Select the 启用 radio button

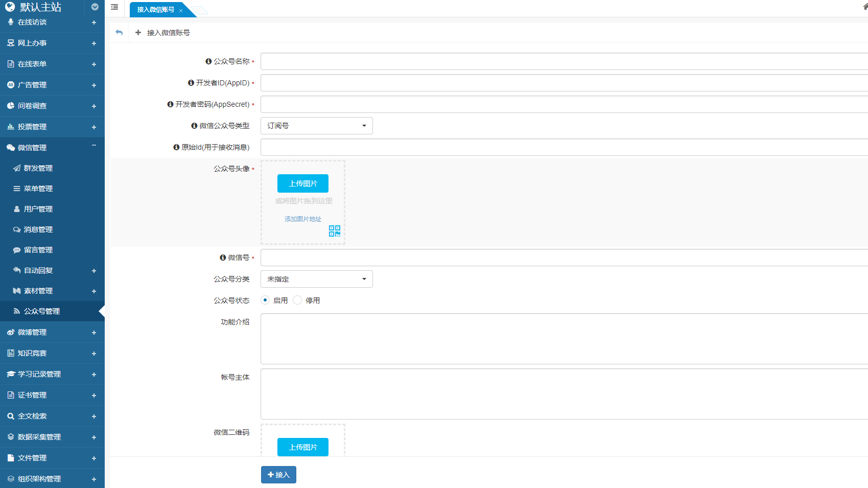[265, 300]
